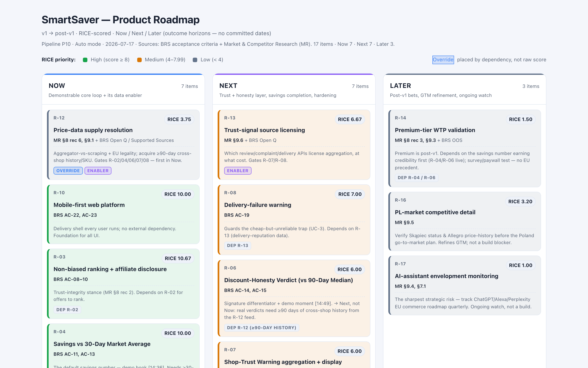Click the DEP R-12 (≥90-DAY HISTORY) tag
Viewport: 588px width, 368px height.
tap(262, 328)
